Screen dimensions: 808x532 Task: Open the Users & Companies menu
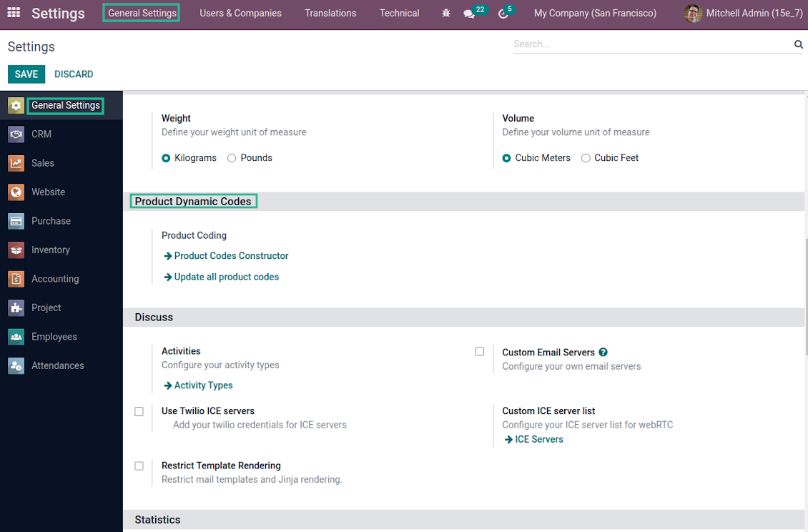click(240, 14)
